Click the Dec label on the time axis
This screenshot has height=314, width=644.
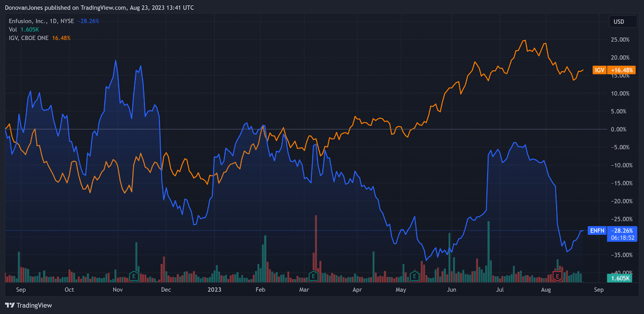pyautogui.click(x=166, y=290)
